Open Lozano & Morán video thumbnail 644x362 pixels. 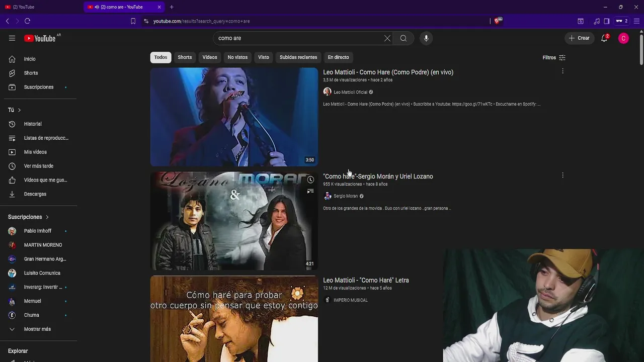coord(234,221)
